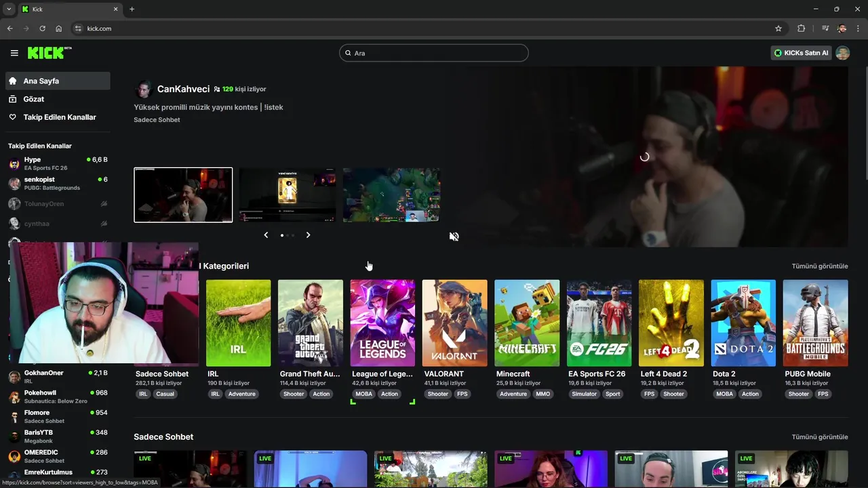Open Gözat in sidebar
Screen dimensions: 868x488
[57, 99]
